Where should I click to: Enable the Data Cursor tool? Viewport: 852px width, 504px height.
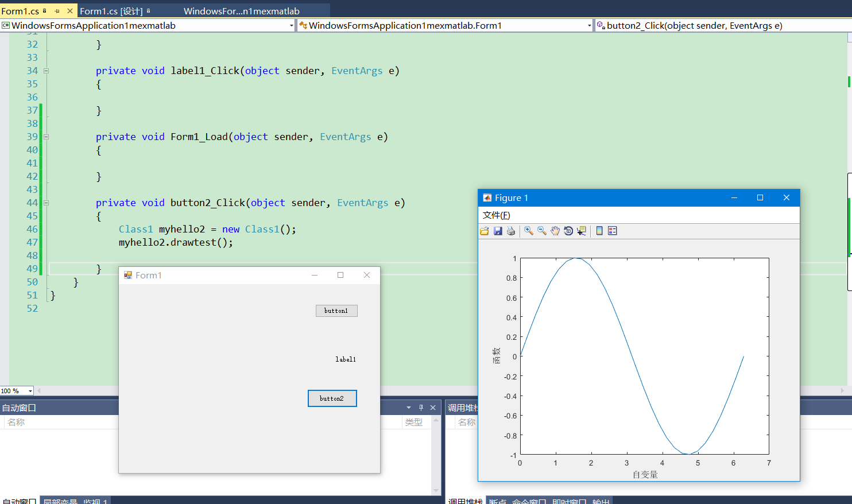[582, 231]
